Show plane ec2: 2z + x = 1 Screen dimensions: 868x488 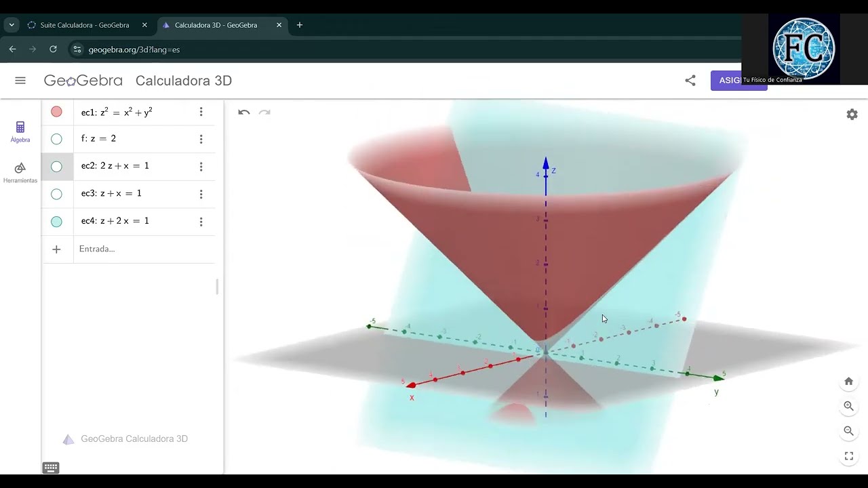pos(56,167)
